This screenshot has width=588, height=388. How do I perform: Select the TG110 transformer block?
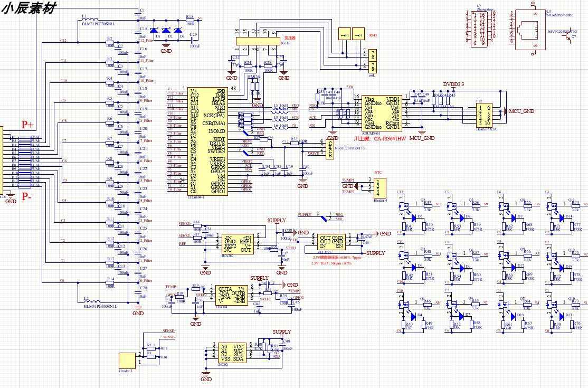[258, 41]
